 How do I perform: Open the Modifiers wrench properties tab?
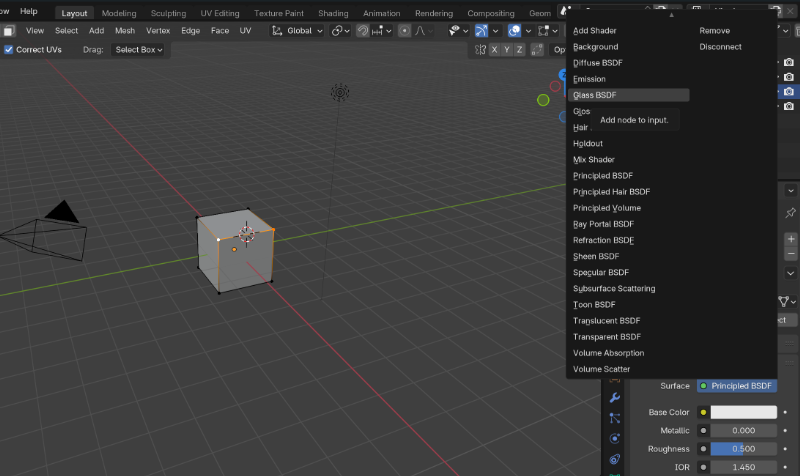click(615, 397)
